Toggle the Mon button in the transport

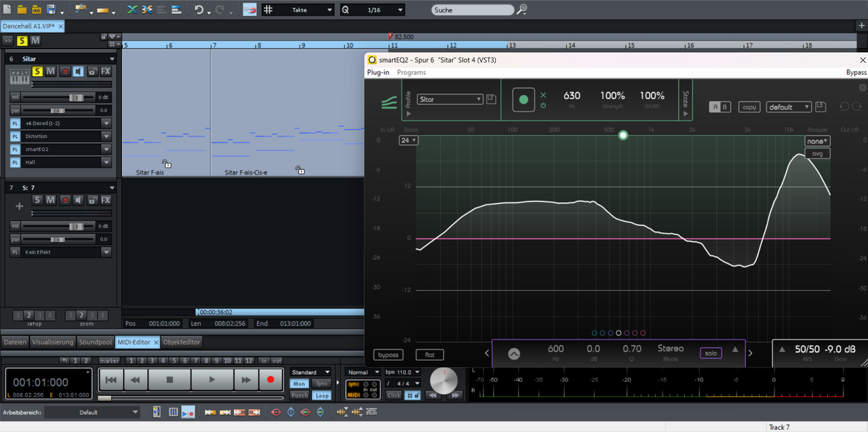click(299, 384)
